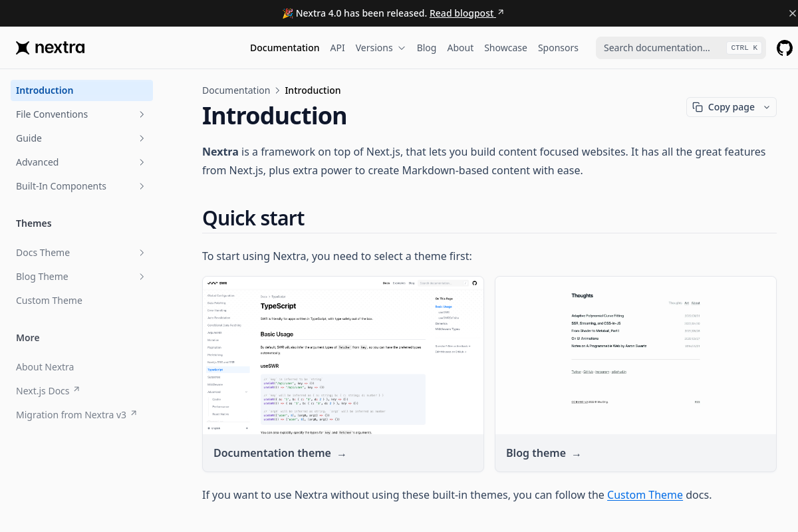Open the Showcase nav item
This screenshot has height=532, width=798.
pos(505,48)
